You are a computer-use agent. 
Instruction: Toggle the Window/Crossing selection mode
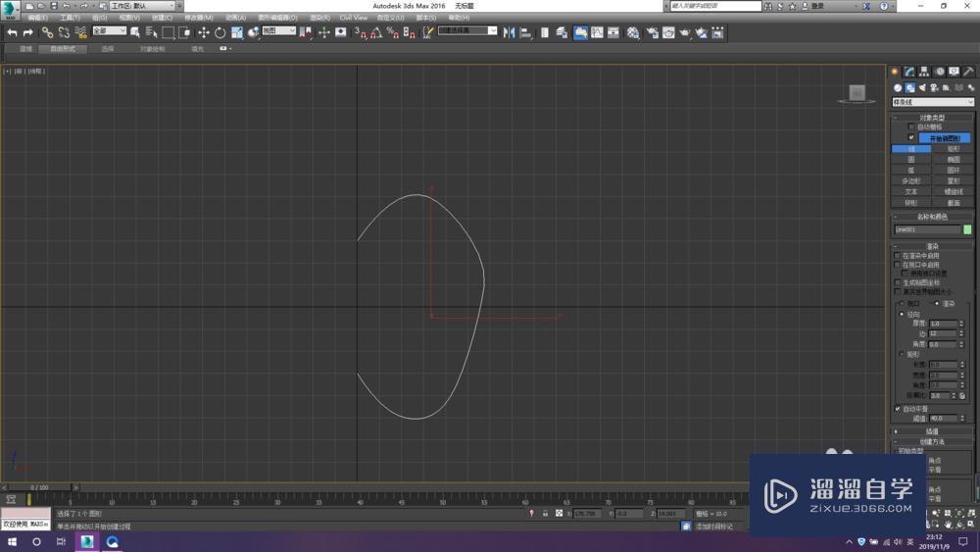click(184, 32)
